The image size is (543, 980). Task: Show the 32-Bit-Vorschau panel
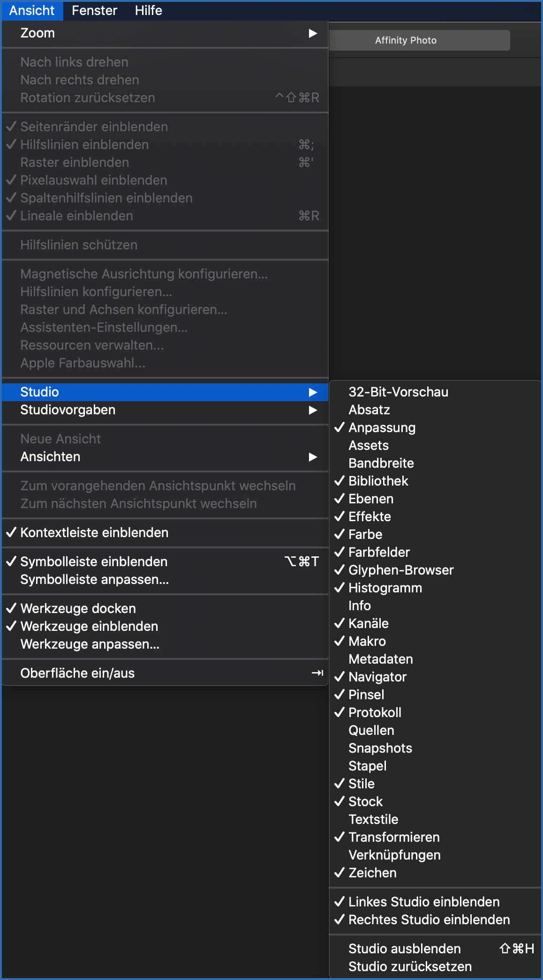coord(398,392)
